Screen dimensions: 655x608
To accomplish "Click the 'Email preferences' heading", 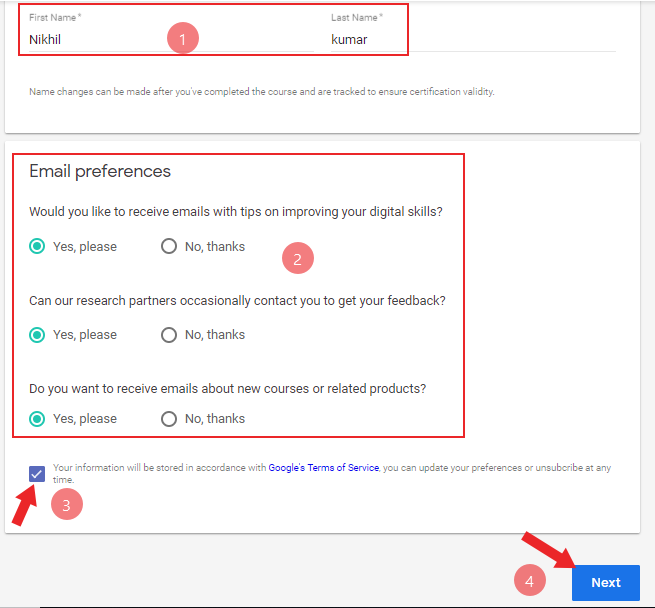I will (100, 171).
